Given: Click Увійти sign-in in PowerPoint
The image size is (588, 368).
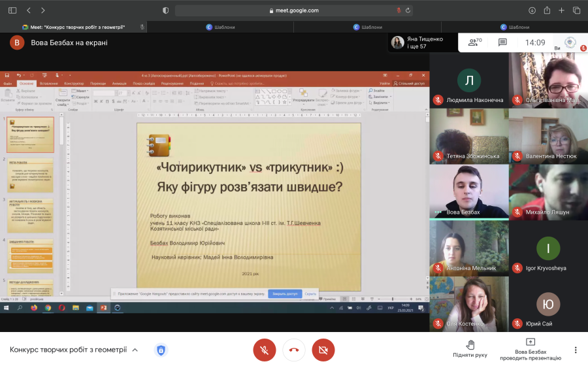Looking at the screenshot, I should pos(384,83).
